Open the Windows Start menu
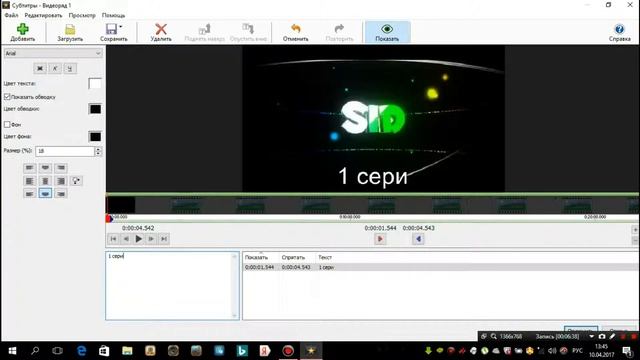640x360 pixels. click(12, 351)
